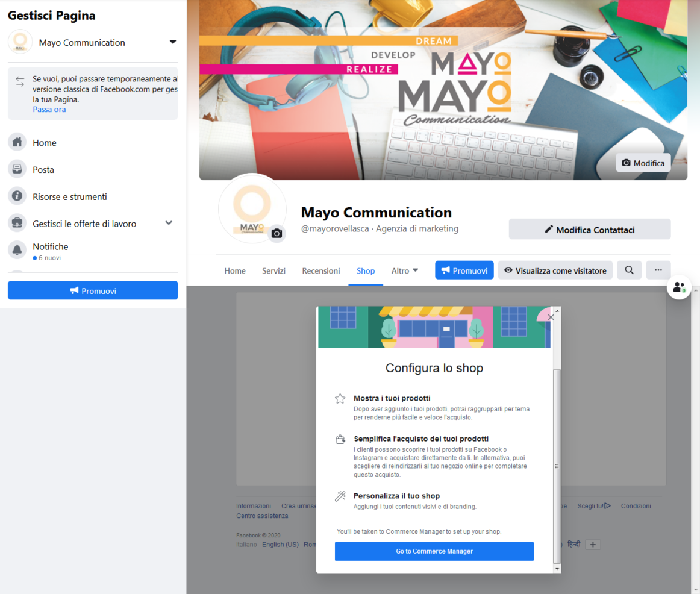Click the plus button to add language
700x594 pixels.
593,545
